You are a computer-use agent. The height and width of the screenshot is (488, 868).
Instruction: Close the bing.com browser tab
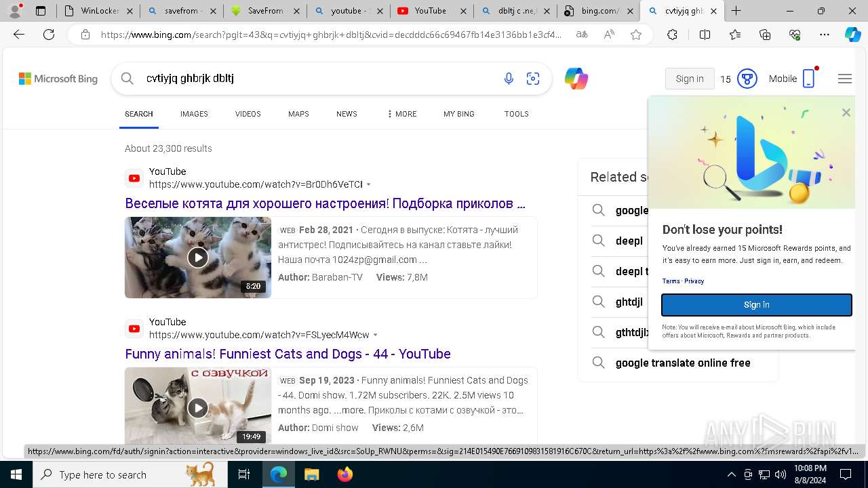tap(630, 11)
